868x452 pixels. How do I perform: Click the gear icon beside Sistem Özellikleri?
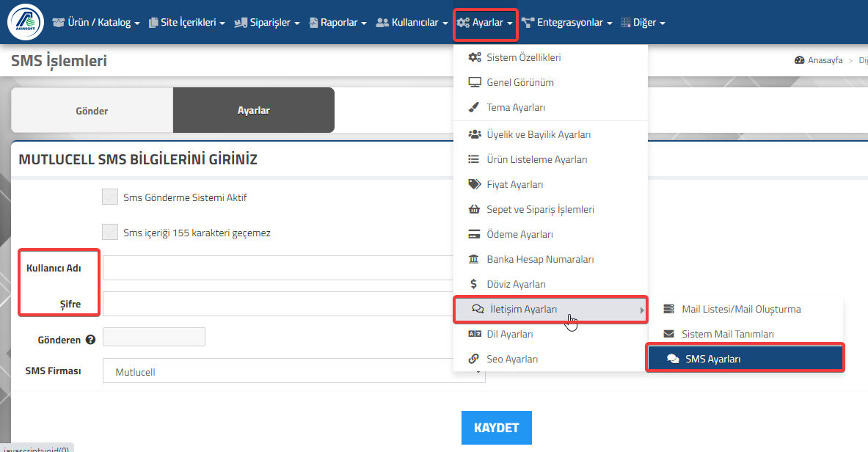[x=475, y=57]
